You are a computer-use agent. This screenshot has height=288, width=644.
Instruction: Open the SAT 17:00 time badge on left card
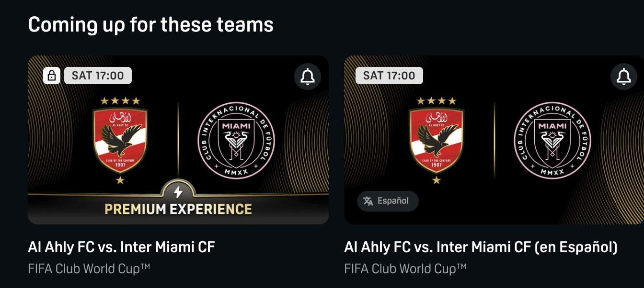pos(98,76)
